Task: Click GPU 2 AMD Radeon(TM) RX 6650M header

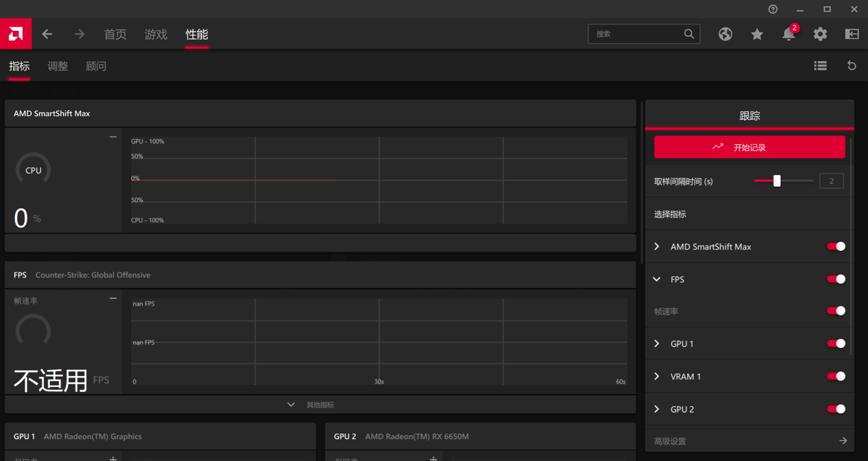Action: click(x=481, y=436)
